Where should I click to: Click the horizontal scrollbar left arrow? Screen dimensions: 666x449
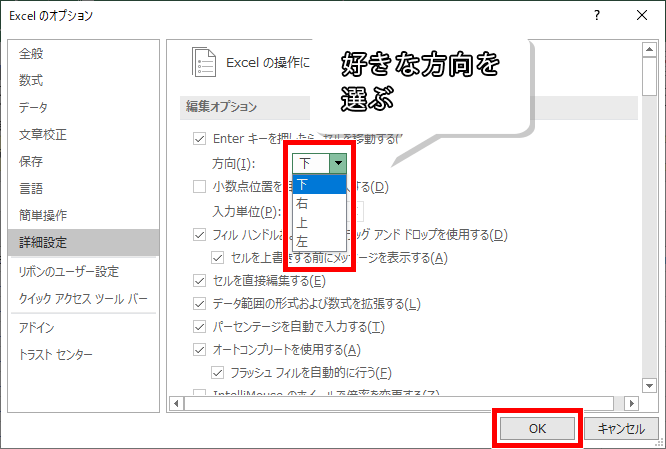(176, 403)
